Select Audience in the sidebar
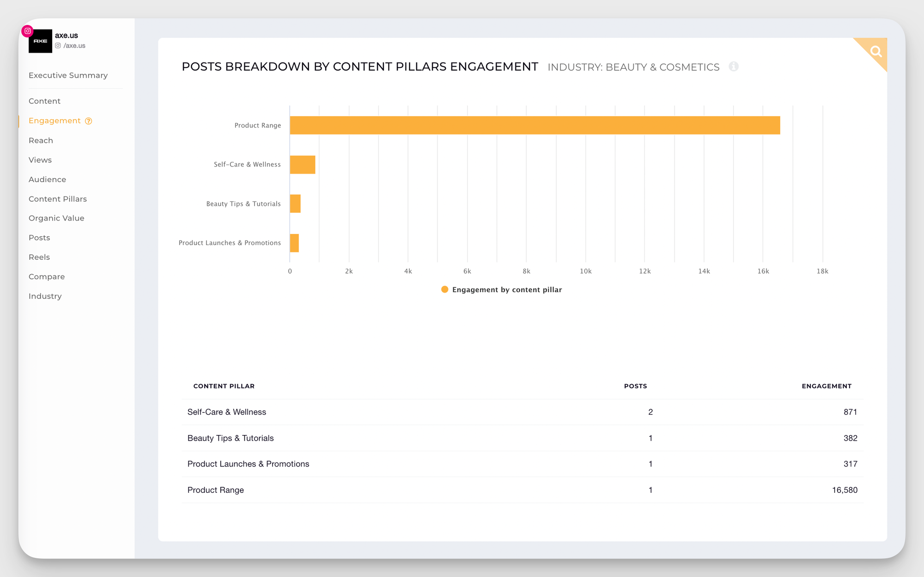Screen dimensions: 924x577 pyautogui.click(x=47, y=179)
